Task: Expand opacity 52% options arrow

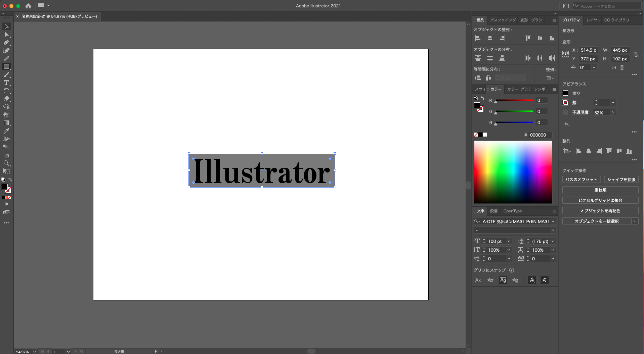Action: coord(613,112)
